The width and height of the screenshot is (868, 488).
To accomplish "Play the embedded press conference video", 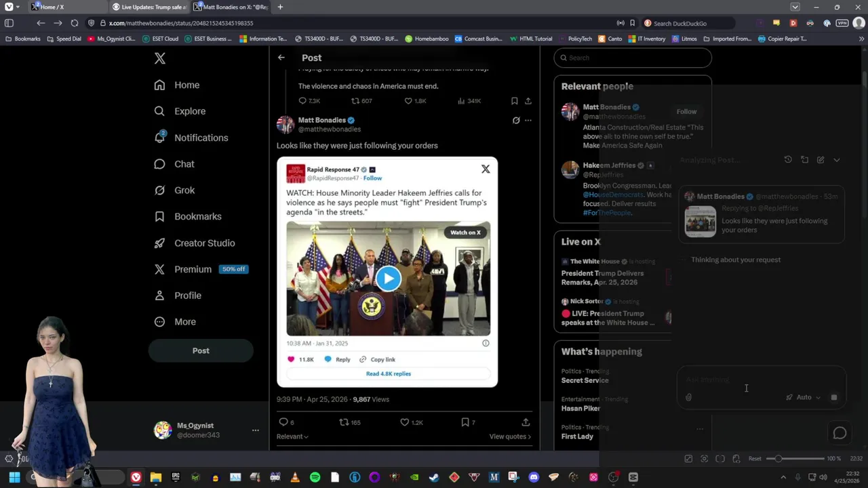I will point(389,279).
